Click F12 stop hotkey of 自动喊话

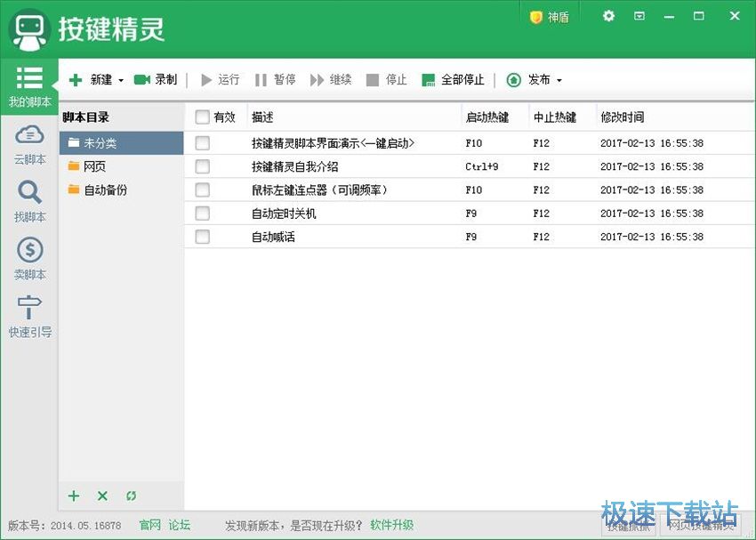[541, 237]
